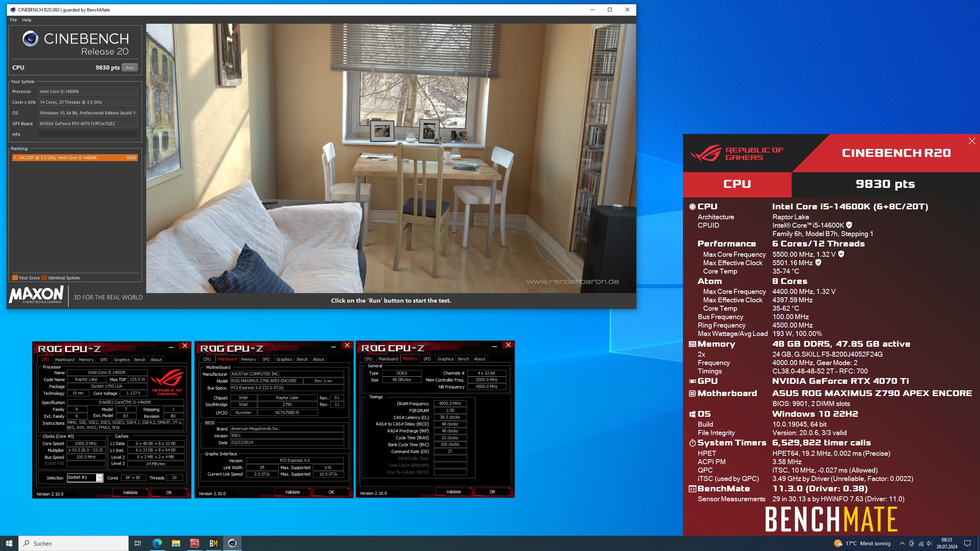This screenshot has width=980, height=551.
Task: Open File Explorer from the taskbar
Action: click(176, 543)
